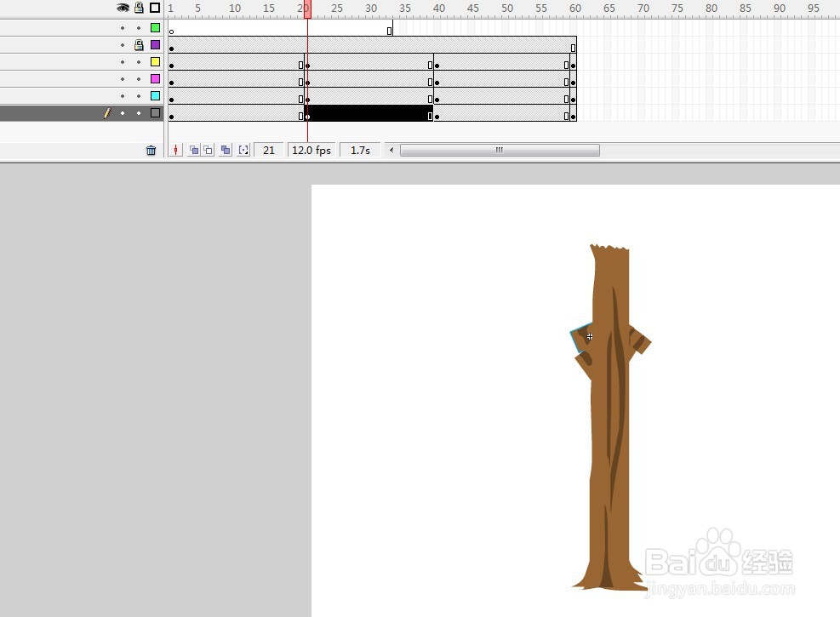Image resolution: width=840 pixels, height=617 pixels.
Task: Toggle lock dot of the yellow layer
Action: (x=139, y=62)
